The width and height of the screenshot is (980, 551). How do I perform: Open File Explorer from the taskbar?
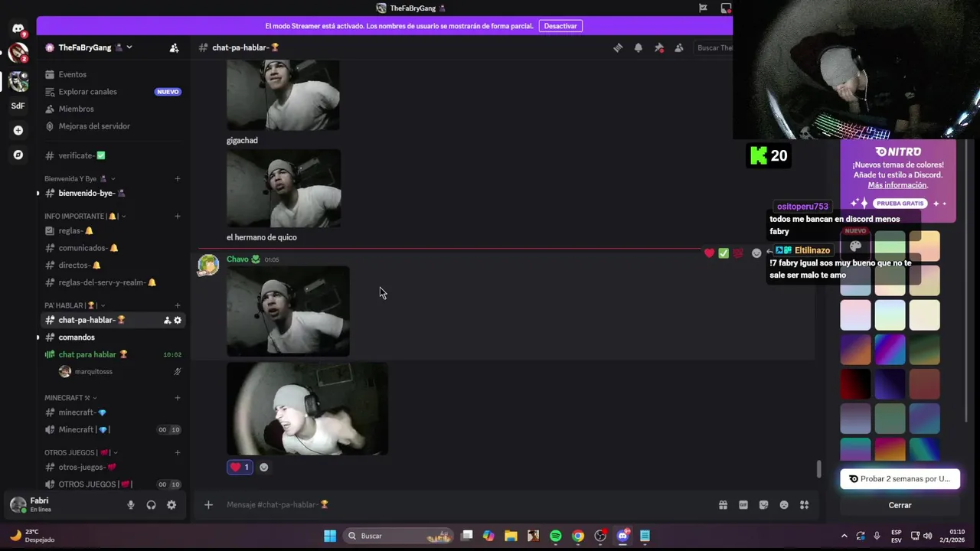point(511,536)
